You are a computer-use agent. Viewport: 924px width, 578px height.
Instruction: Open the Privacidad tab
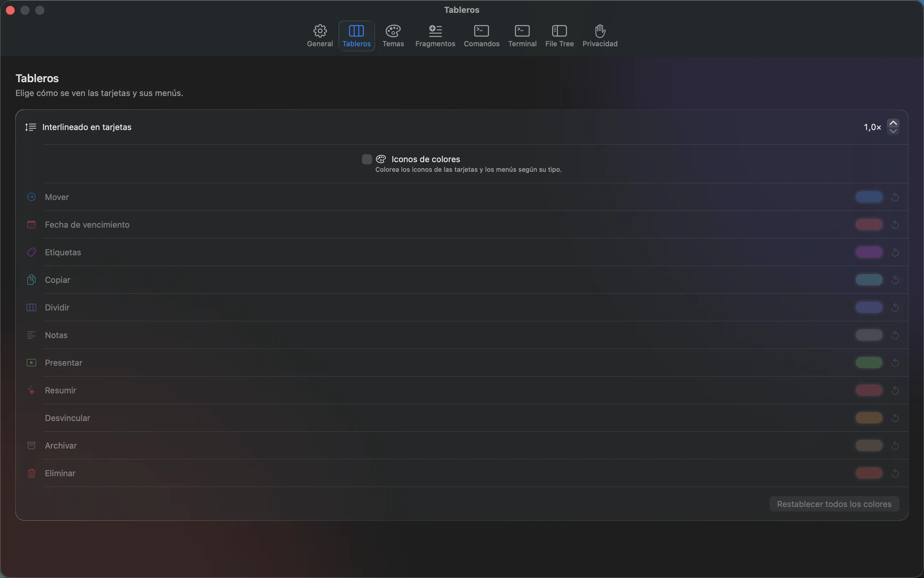point(600,36)
